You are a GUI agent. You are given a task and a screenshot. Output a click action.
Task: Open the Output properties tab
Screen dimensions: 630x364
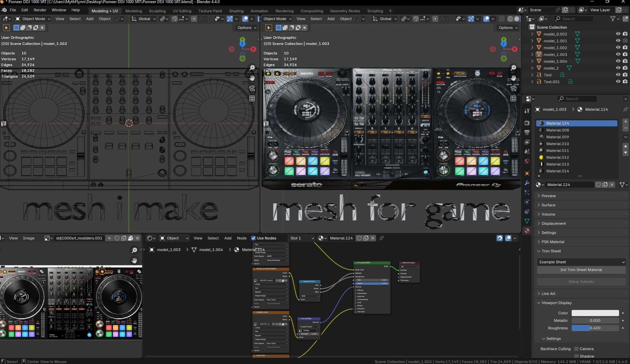point(527,132)
